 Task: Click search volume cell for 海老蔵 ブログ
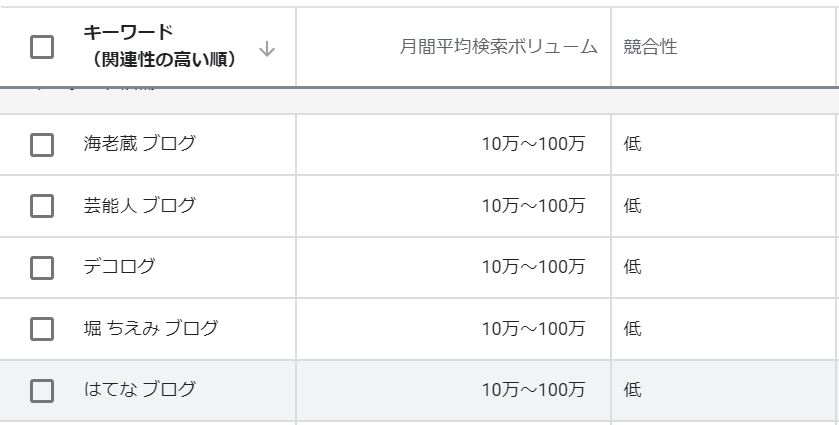533,144
